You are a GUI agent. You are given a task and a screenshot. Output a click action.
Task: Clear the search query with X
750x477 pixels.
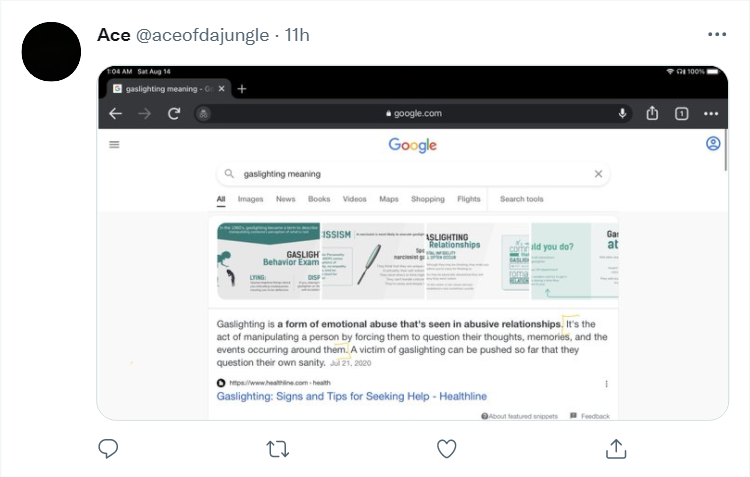(x=598, y=174)
